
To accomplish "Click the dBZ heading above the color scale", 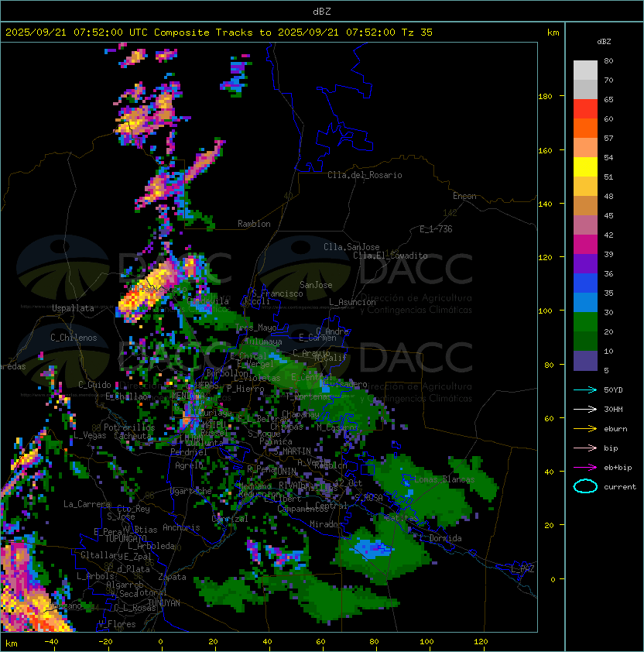I will pyautogui.click(x=604, y=42).
